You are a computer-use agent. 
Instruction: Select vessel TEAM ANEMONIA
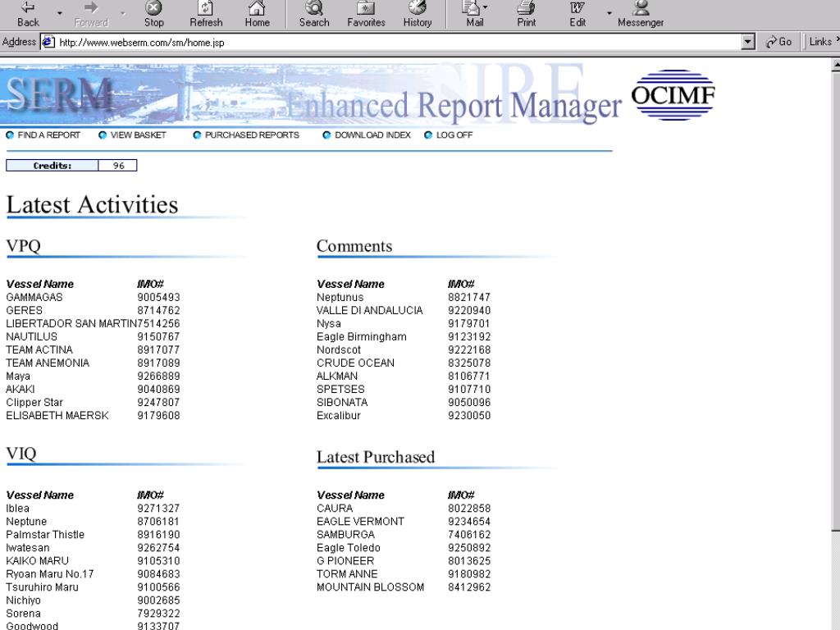click(x=48, y=363)
